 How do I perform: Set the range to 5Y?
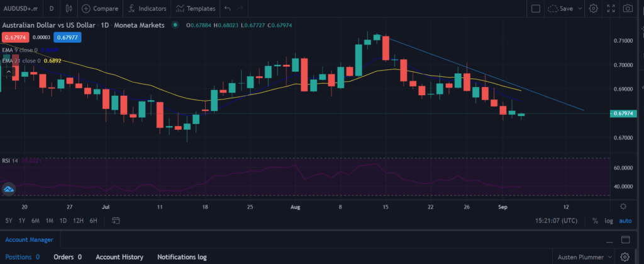click(9, 221)
